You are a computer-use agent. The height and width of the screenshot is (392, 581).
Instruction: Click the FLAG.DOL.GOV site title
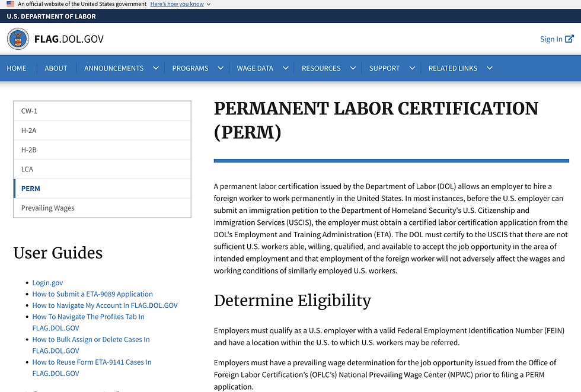coord(69,39)
